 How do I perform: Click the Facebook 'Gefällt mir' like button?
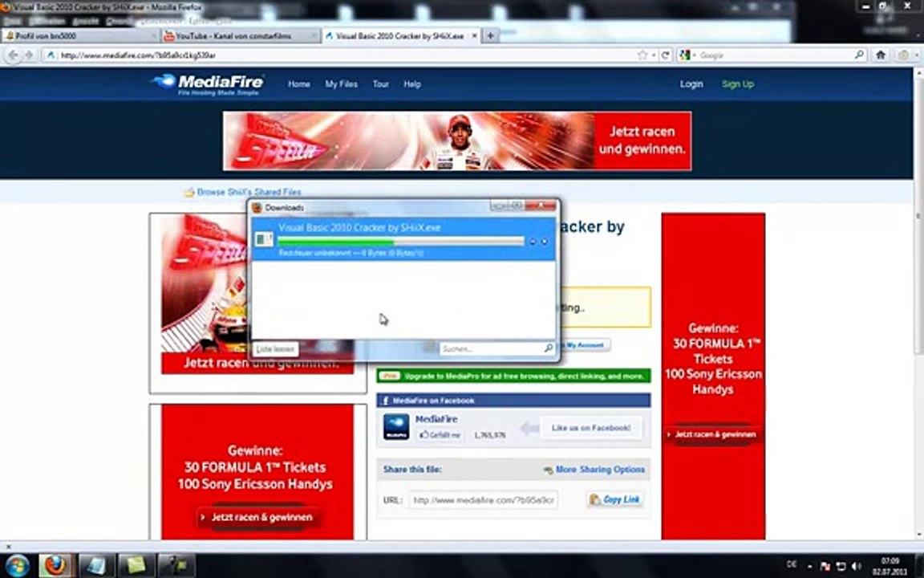(x=440, y=435)
